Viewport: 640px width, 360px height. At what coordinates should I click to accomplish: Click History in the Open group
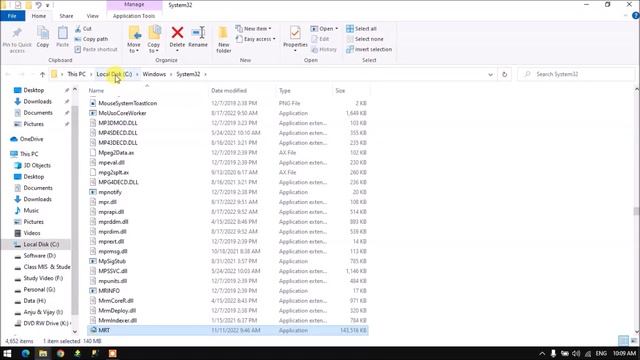[x=324, y=49]
